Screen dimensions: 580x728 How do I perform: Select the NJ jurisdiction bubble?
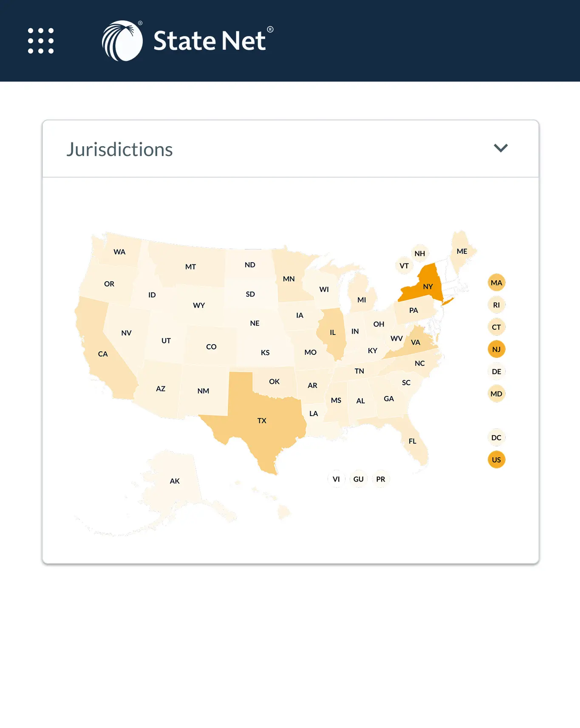coord(496,349)
